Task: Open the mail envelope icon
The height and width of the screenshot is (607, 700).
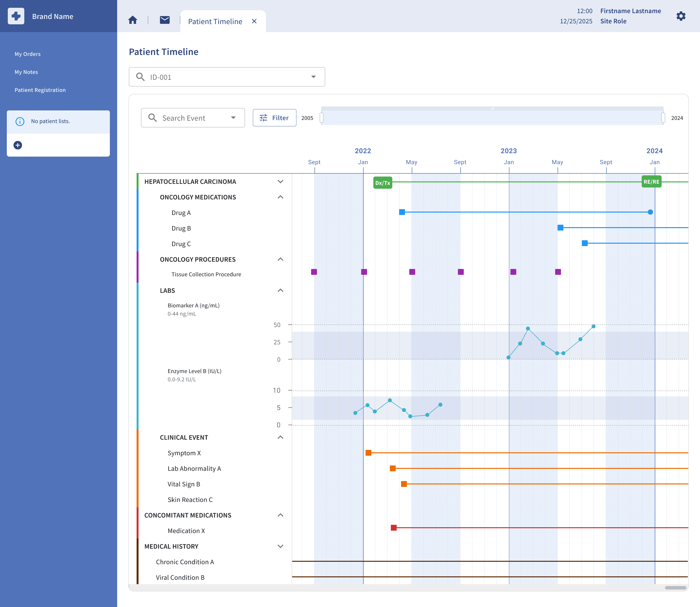Action: [x=165, y=20]
